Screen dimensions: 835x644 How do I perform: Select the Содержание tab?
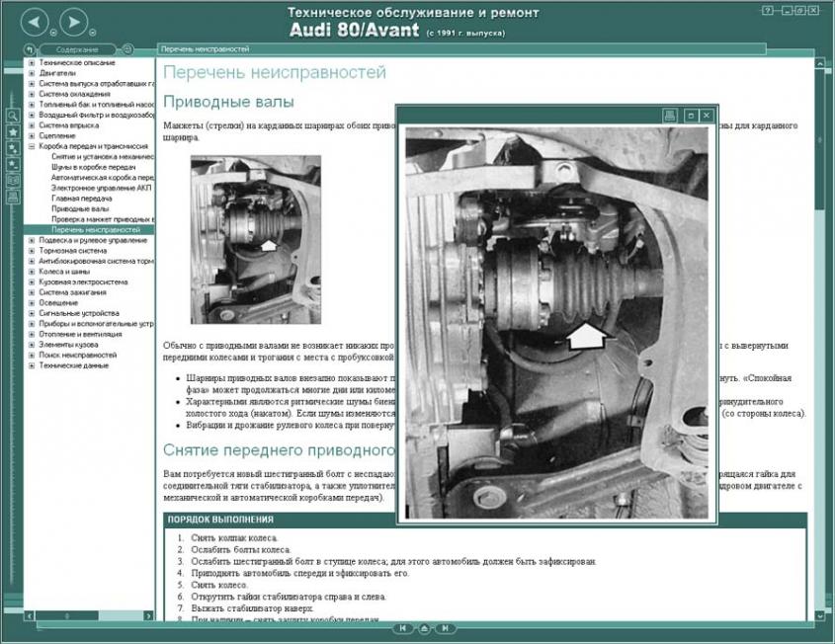click(77, 49)
